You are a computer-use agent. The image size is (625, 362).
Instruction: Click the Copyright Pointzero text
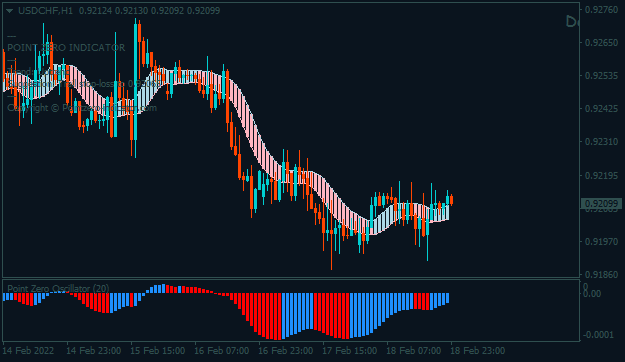pos(82,108)
